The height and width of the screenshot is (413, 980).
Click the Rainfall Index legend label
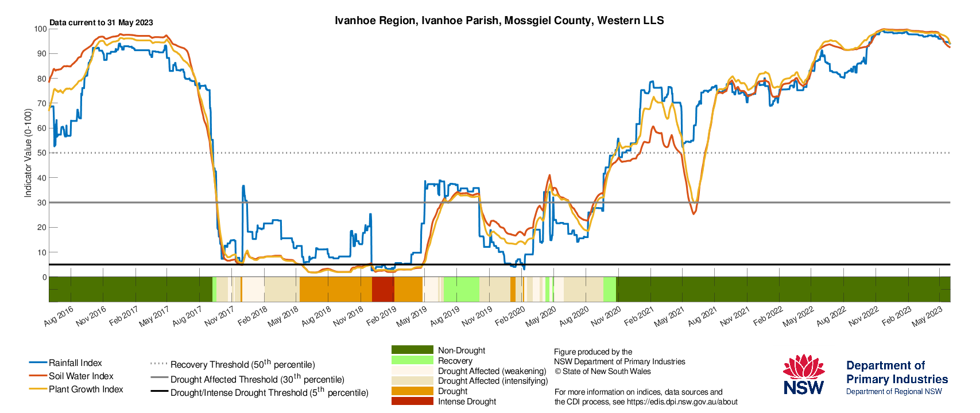click(75, 363)
